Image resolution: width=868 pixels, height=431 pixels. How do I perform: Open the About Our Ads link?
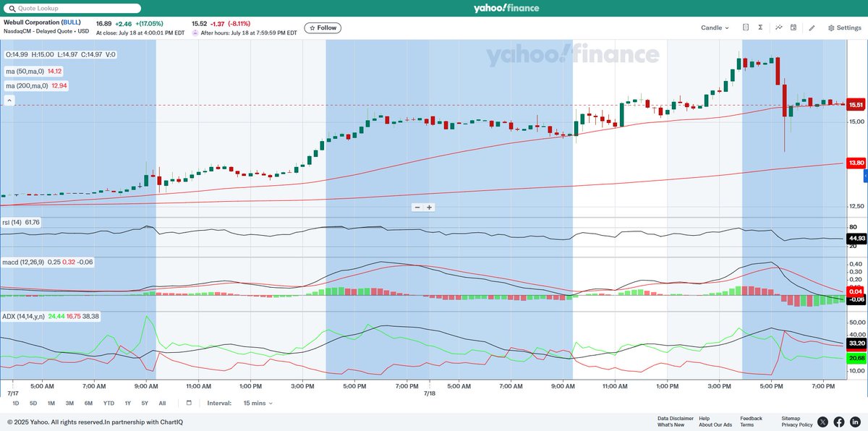(715, 424)
